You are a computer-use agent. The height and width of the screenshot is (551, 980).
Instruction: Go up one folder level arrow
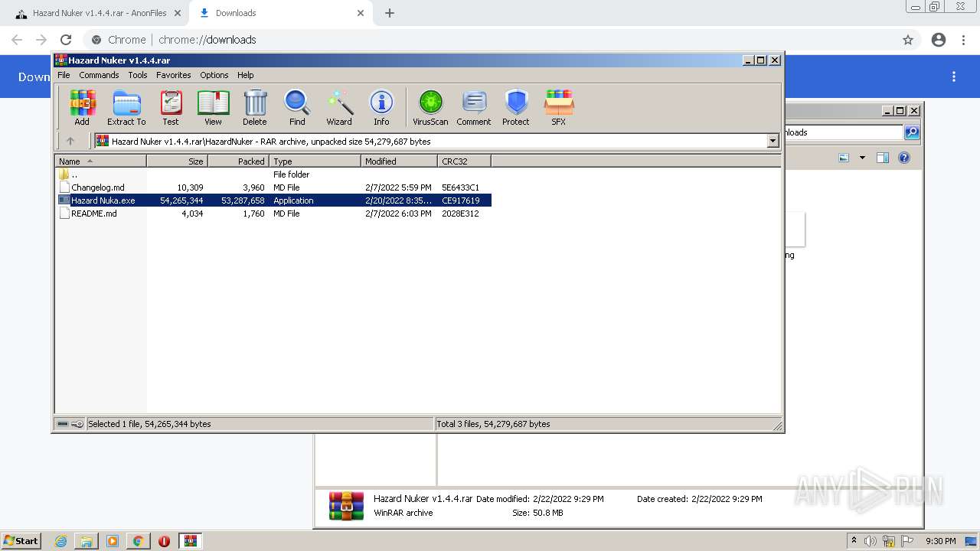tap(70, 141)
